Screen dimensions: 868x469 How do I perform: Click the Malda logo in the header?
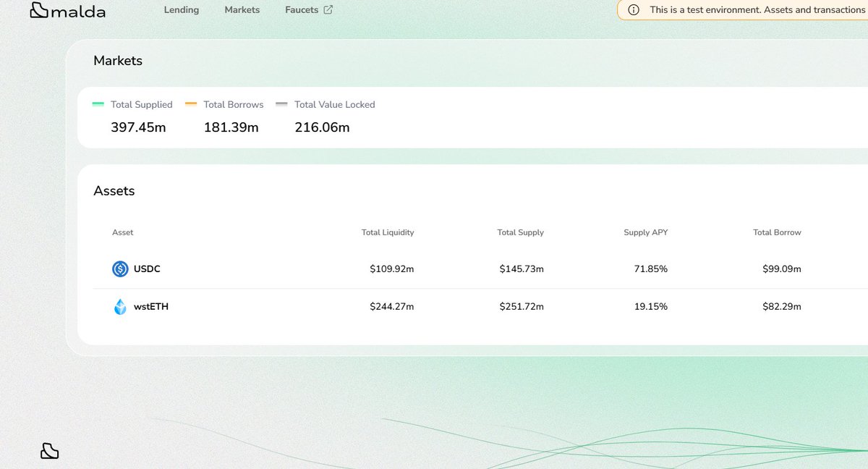[69, 10]
